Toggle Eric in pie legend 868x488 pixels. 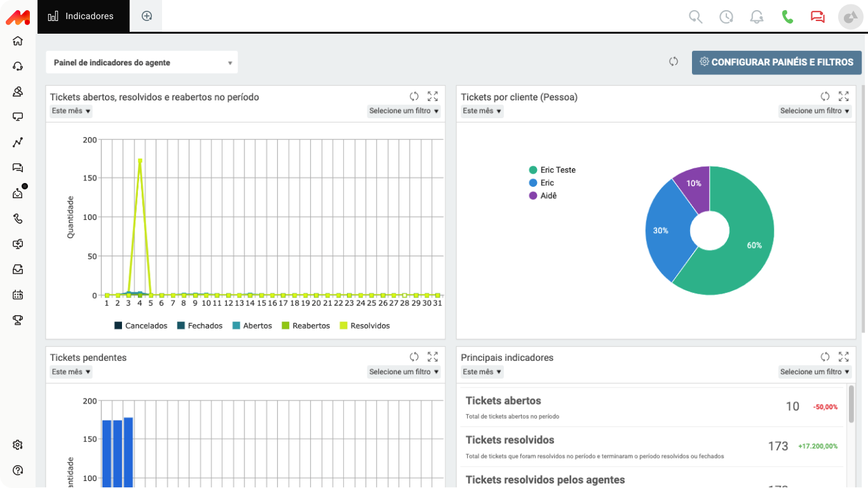point(541,182)
